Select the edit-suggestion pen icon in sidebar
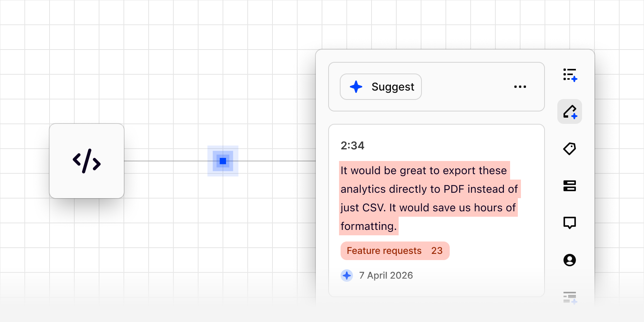This screenshot has height=322, width=644. tap(569, 111)
